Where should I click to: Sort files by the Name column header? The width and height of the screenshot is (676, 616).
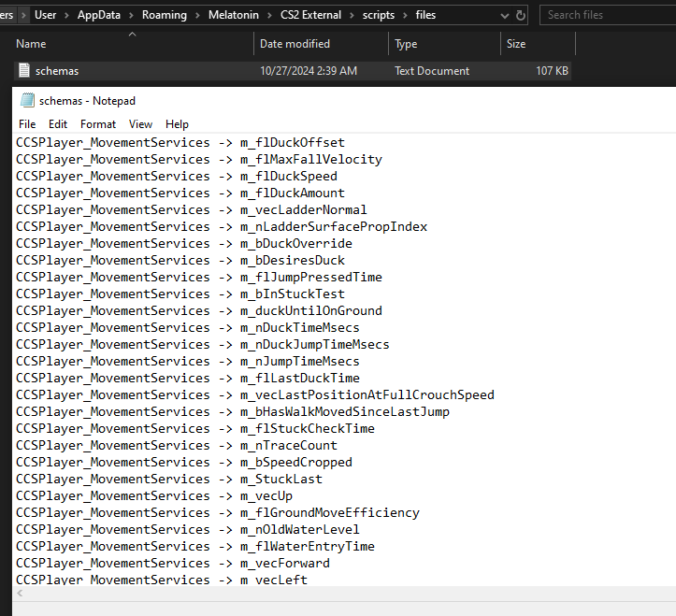click(31, 44)
